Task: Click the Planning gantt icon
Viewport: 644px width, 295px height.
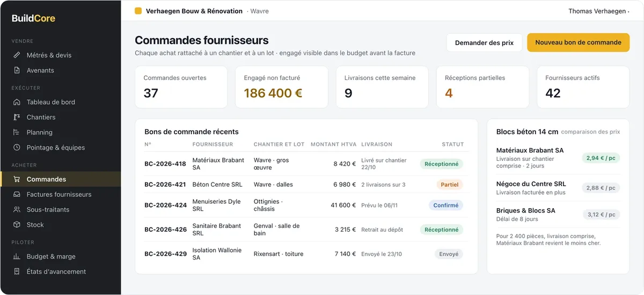Action: 17,132
